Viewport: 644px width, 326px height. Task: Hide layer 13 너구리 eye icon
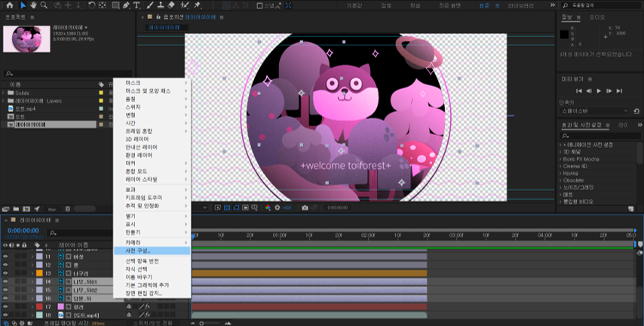pos(5,273)
